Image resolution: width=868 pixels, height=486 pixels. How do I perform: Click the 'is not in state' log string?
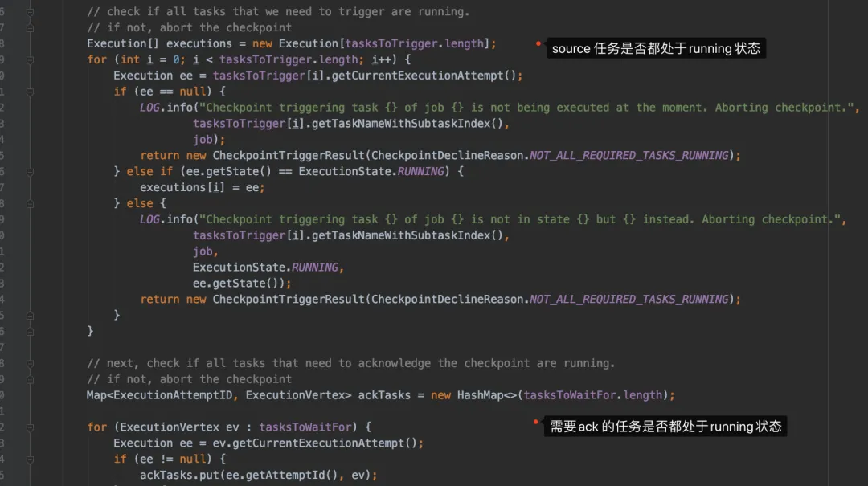pos(520,219)
